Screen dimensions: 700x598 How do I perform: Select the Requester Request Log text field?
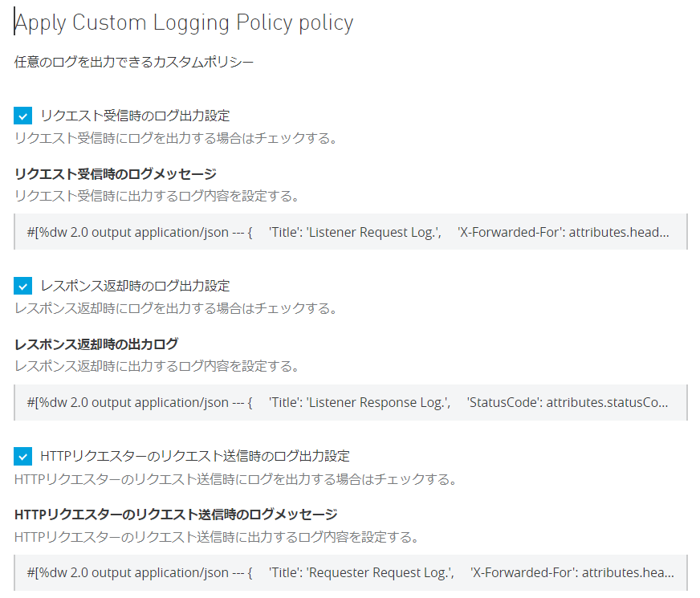point(350,572)
